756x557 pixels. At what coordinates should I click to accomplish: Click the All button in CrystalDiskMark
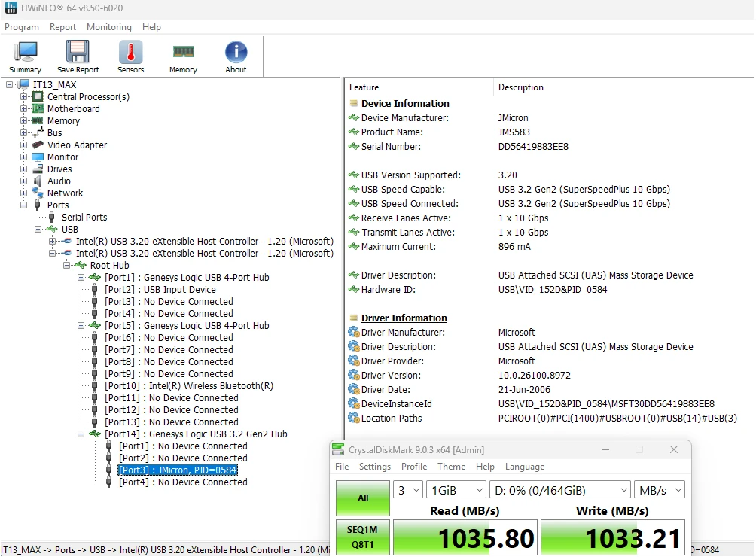click(363, 498)
